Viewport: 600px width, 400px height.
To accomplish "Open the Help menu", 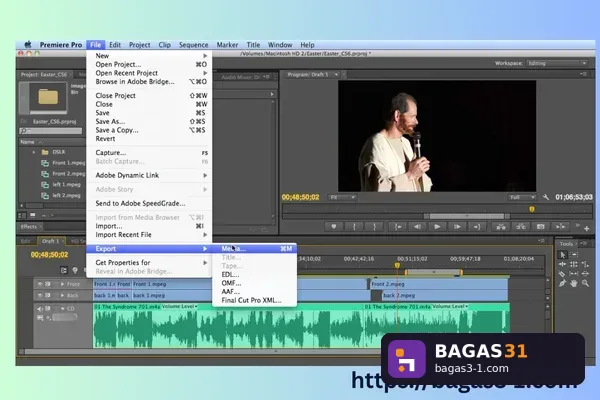I will pos(307,45).
